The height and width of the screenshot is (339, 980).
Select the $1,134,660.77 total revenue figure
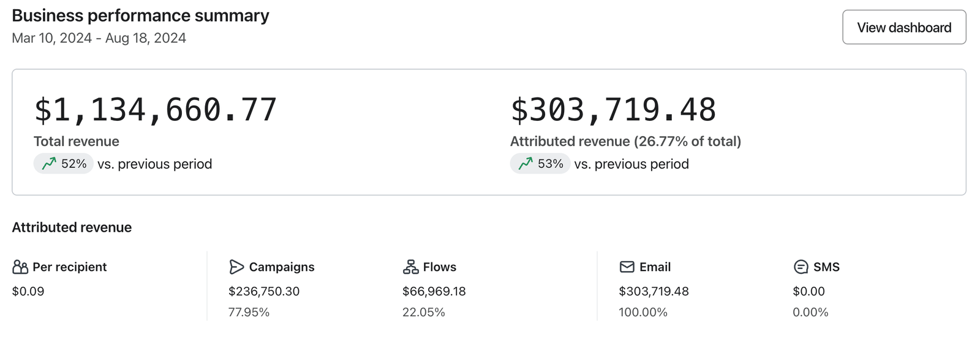pos(156,110)
